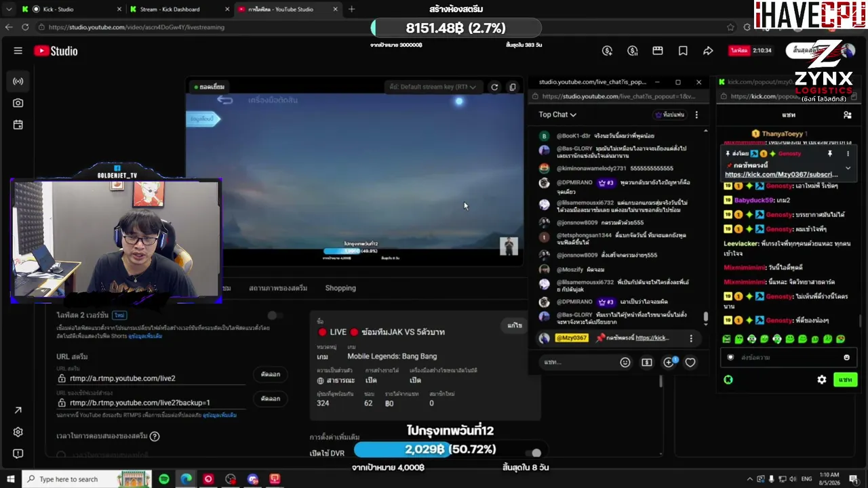
Task: Open the Kick subscribe link in pinned message
Action: click(781, 175)
